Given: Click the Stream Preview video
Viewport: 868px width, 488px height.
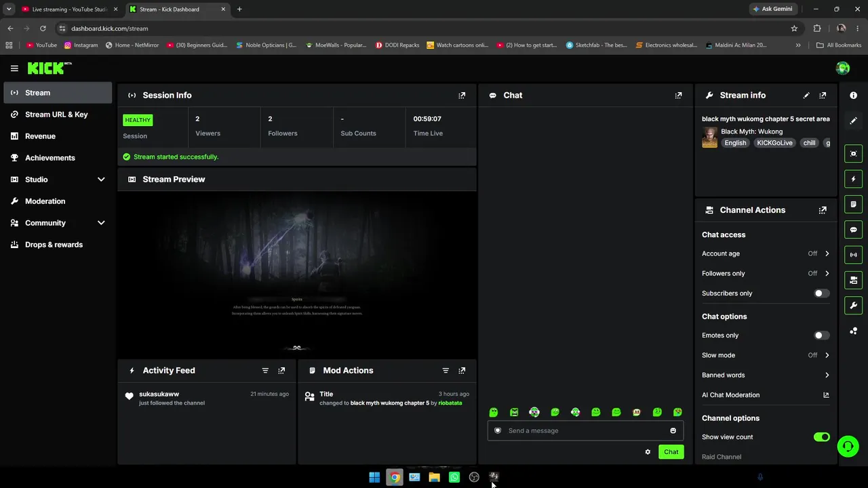Looking at the screenshot, I should [297, 274].
